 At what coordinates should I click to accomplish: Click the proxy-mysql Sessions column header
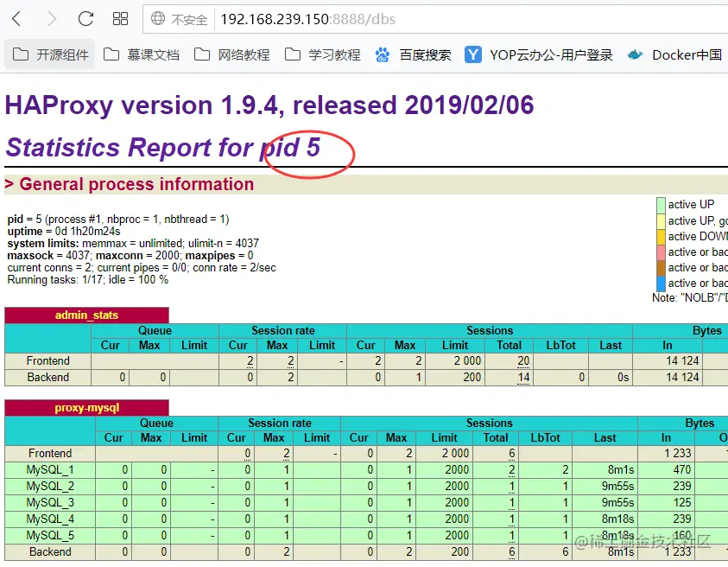pyautogui.click(x=490, y=423)
